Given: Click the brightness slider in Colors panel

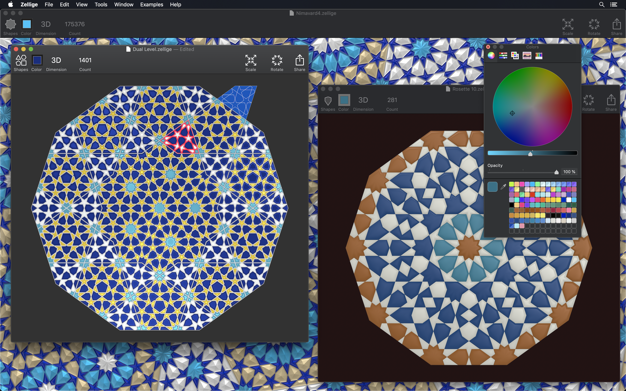Looking at the screenshot, I should coord(532,153).
